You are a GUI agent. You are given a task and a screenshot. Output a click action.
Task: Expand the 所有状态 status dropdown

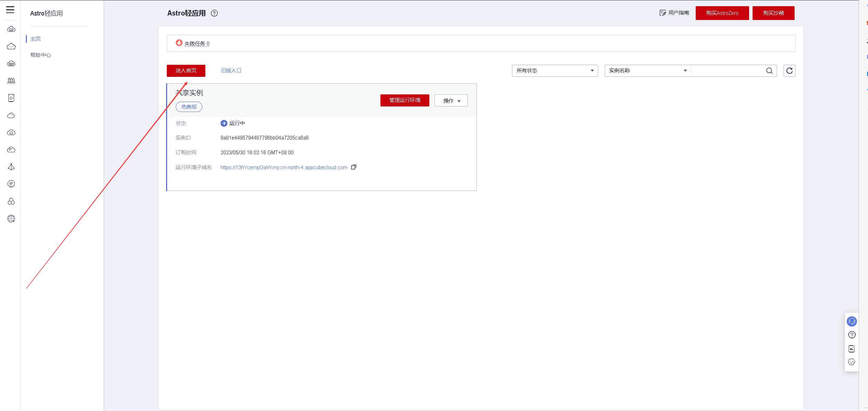(554, 71)
